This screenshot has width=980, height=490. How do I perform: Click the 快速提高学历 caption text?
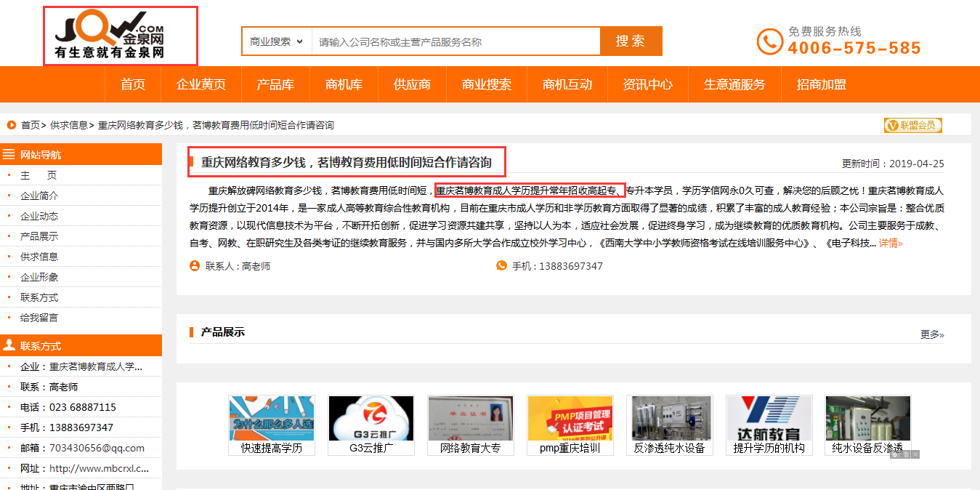pyautogui.click(x=272, y=448)
